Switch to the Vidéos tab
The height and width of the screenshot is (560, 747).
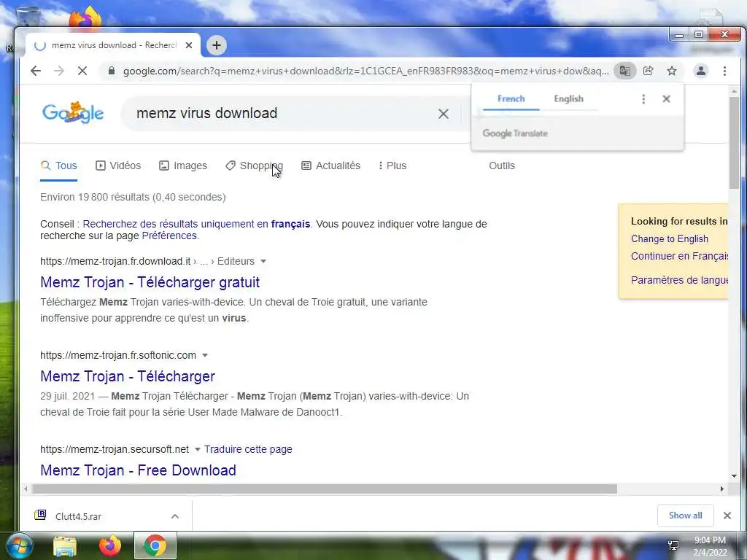pyautogui.click(x=118, y=166)
